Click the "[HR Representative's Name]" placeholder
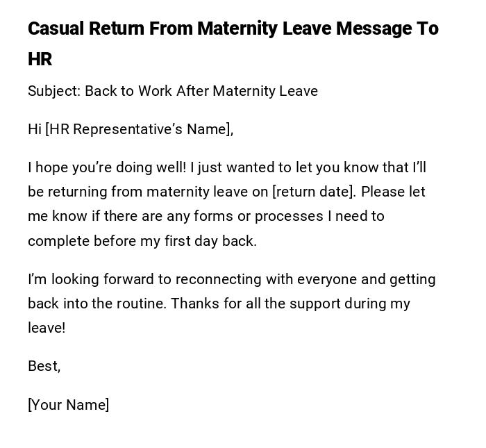Screen dimensions: 486x448 139,129
